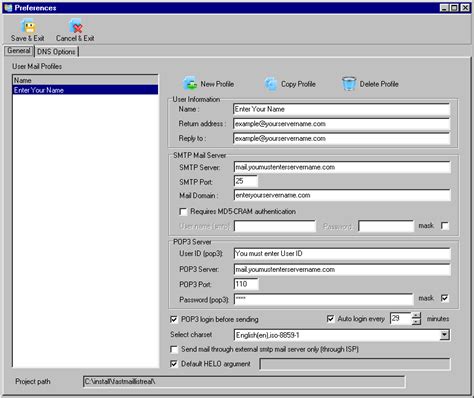Toggle the SMTP password mask checkbox

click(x=445, y=226)
